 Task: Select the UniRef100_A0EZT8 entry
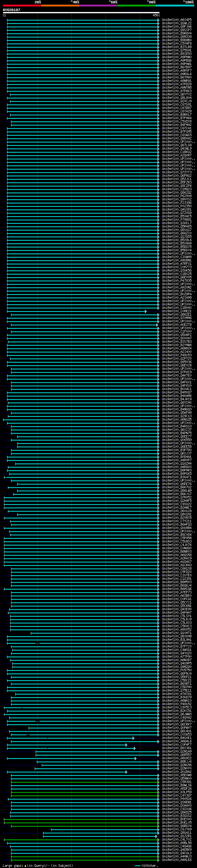tap(177, 325)
